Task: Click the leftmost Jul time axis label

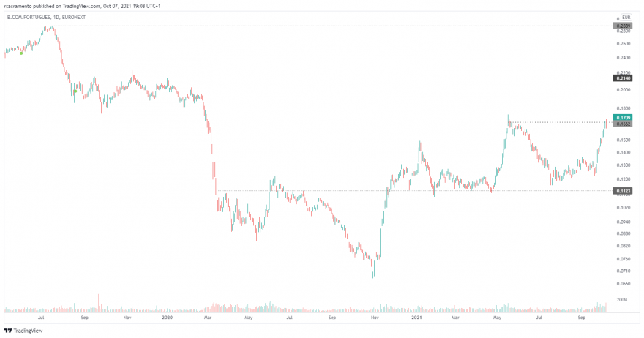Action: (x=41, y=318)
